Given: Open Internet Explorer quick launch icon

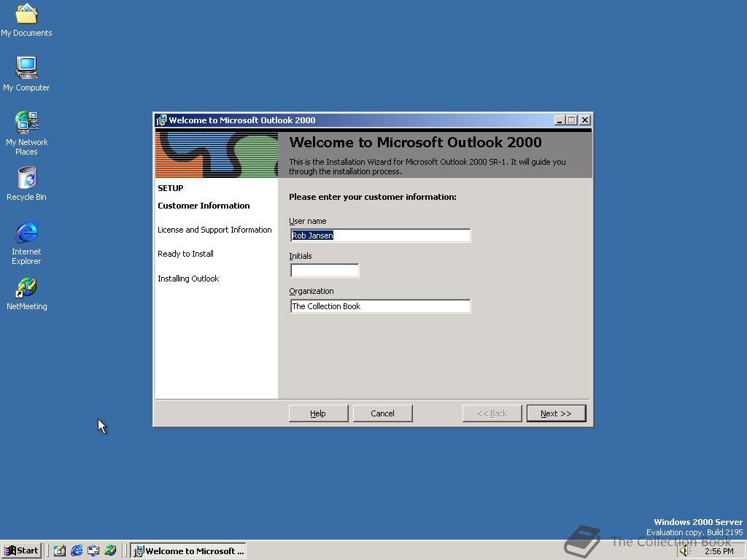Looking at the screenshot, I should [76, 551].
